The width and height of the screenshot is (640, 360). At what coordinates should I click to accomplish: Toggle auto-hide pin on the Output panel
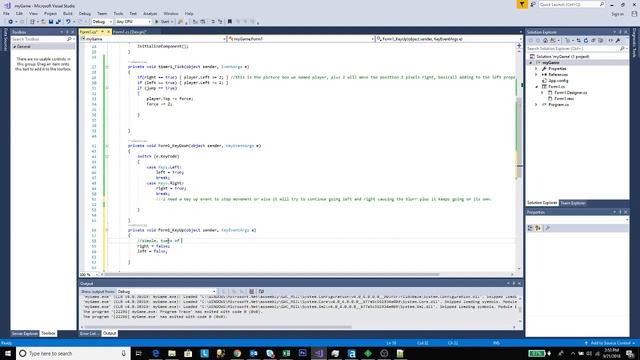tap(513, 283)
